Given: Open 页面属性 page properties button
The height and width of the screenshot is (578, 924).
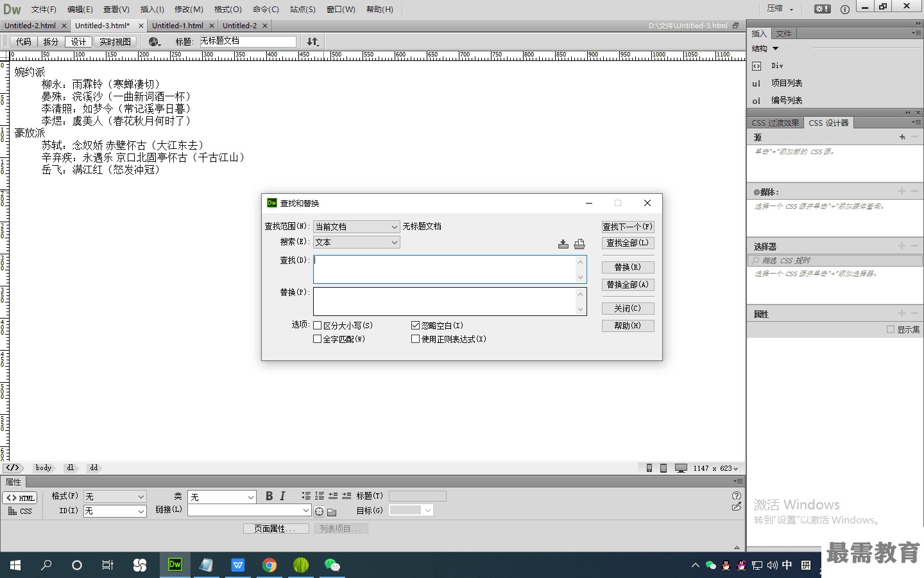Looking at the screenshot, I should click(276, 529).
